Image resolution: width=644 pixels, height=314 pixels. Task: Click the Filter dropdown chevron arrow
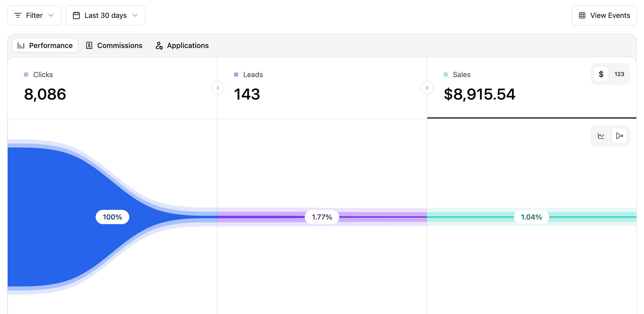coord(51,15)
